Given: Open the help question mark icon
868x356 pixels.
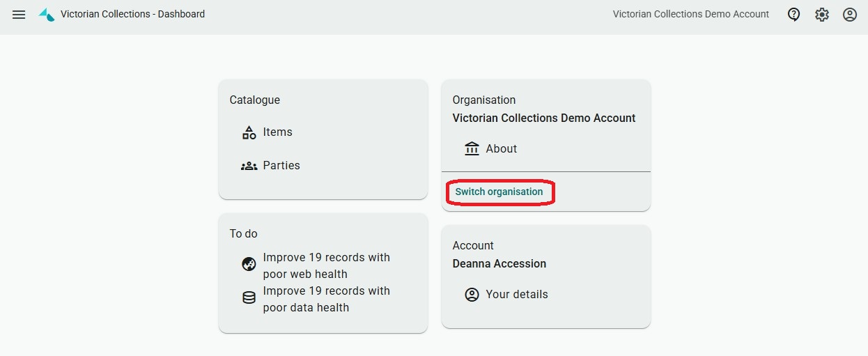Looking at the screenshot, I should pos(793,14).
